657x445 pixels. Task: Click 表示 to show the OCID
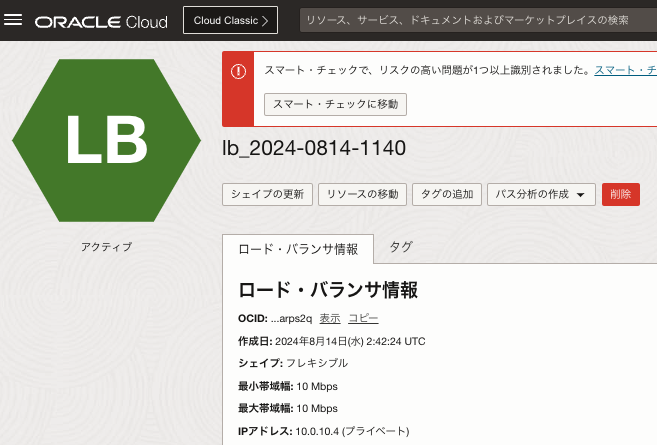330,318
